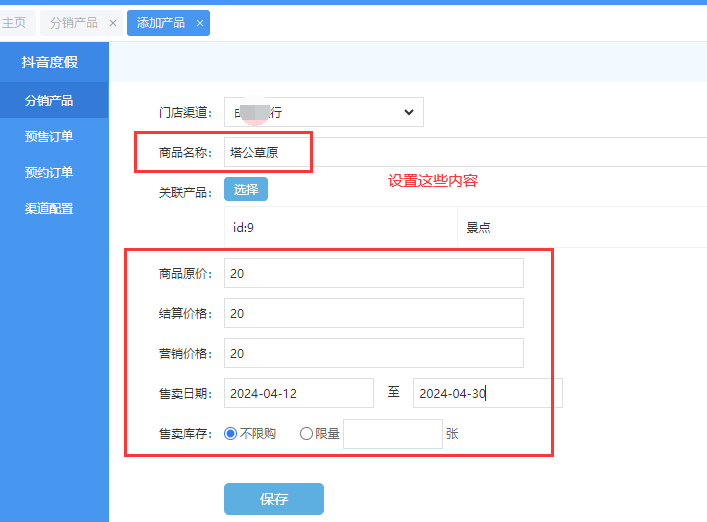The width and height of the screenshot is (707, 522).
Task: Close the 添加产品 tab
Action: tap(200, 23)
